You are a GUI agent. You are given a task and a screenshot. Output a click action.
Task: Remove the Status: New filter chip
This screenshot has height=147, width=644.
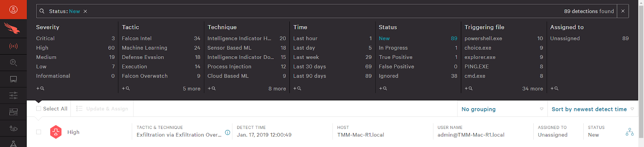point(85,11)
